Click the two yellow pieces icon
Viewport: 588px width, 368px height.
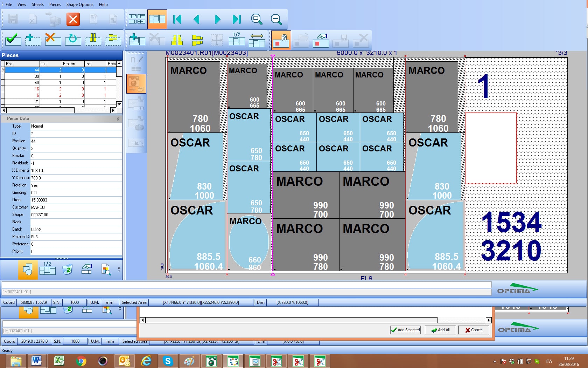(177, 40)
